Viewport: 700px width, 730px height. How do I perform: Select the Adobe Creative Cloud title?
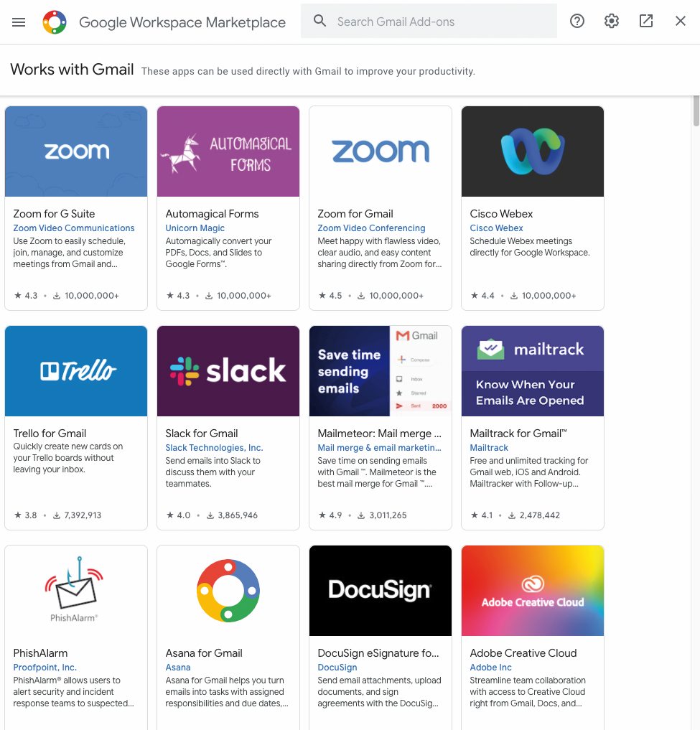point(523,653)
